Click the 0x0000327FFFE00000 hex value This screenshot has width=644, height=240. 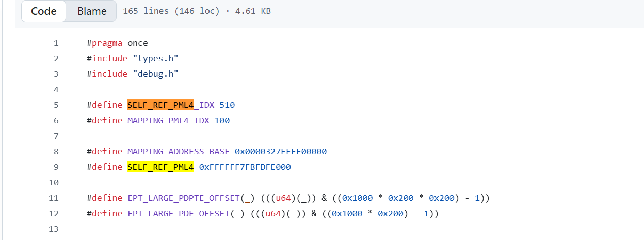point(281,152)
